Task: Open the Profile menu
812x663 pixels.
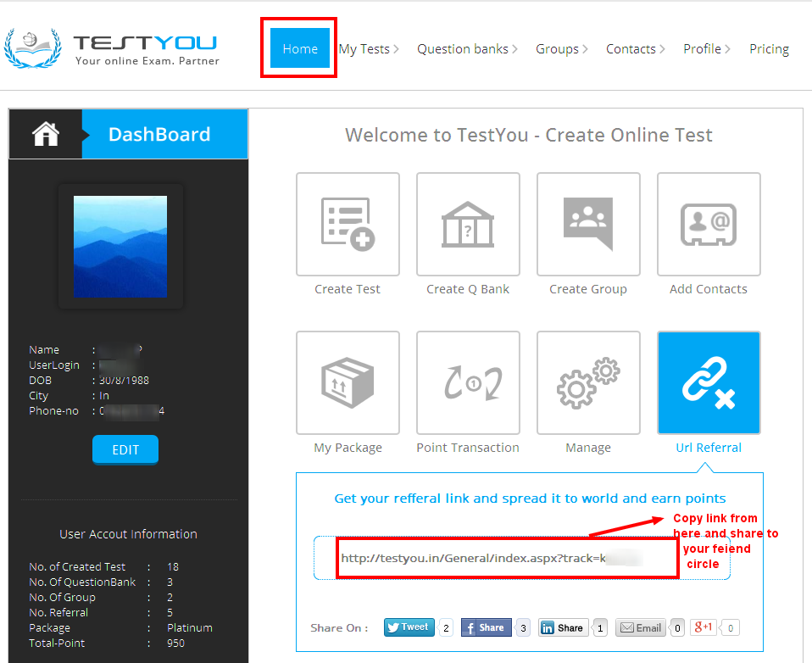Action: click(706, 49)
